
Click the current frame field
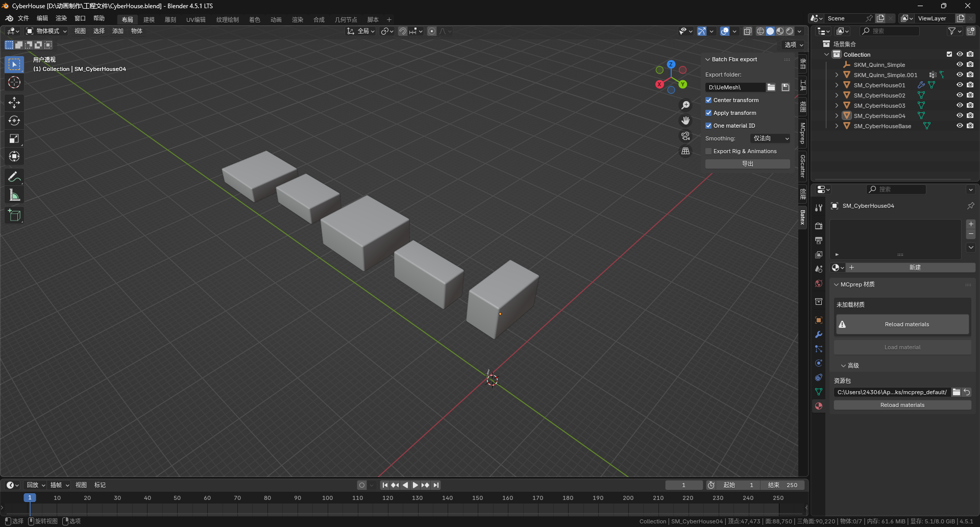[x=684, y=485]
